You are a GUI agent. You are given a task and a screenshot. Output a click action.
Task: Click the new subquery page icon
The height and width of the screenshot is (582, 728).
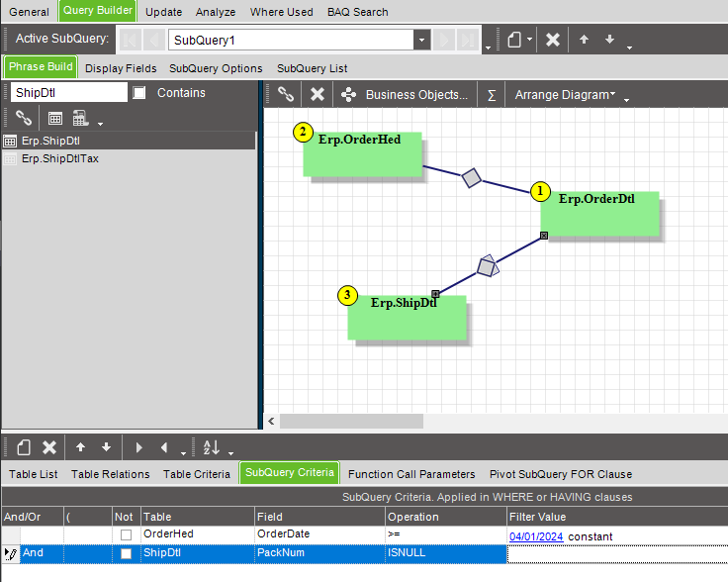tap(514, 40)
